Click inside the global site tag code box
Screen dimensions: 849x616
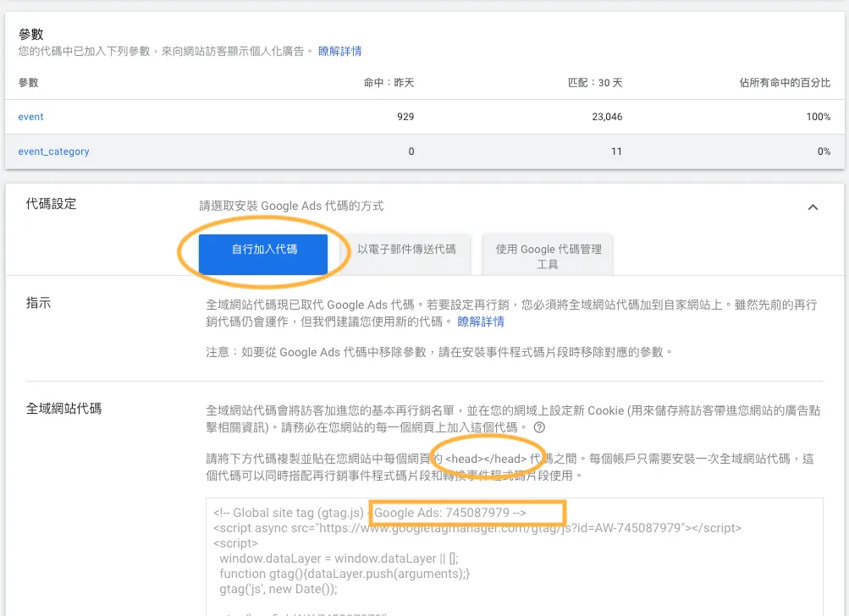[515, 557]
